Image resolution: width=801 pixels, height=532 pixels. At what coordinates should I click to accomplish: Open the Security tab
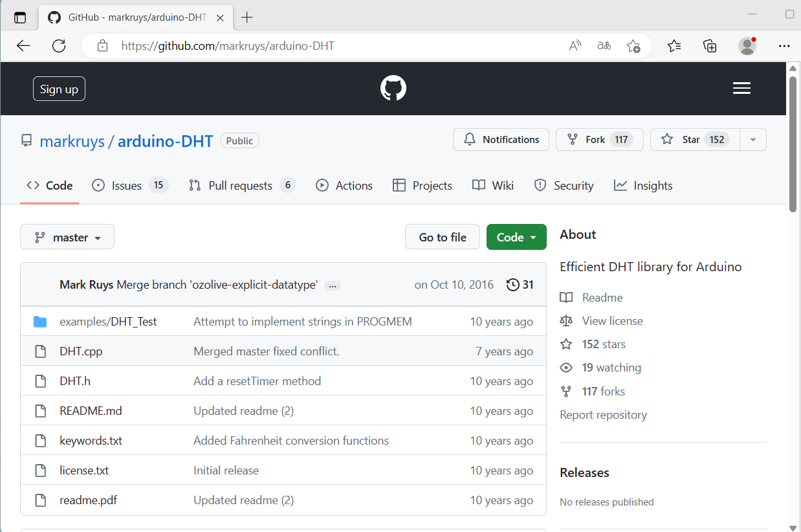(564, 186)
